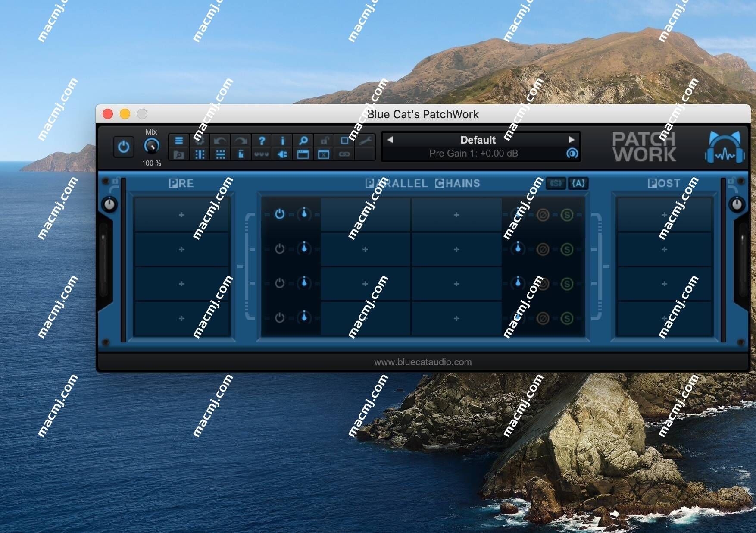The height and width of the screenshot is (533, 756).
Task: Toggle phase invert on fourth chain
Action: point(543,318)
